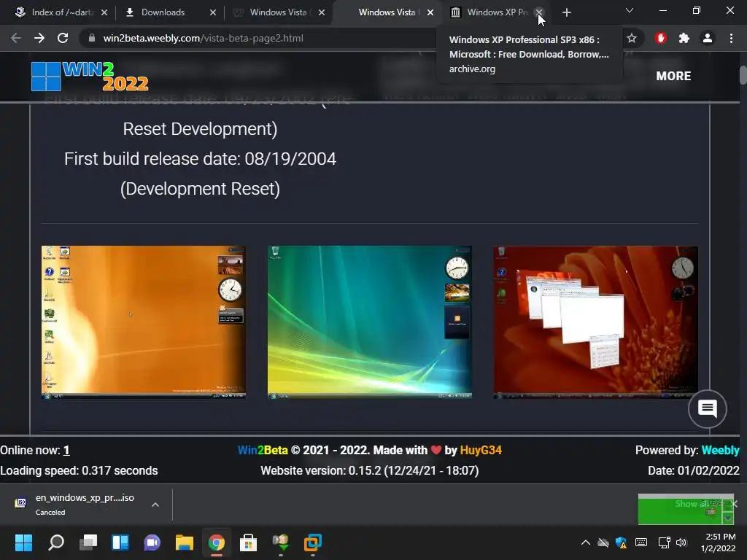Close the Windows XP Pro tab
The height and width of the screenshot is (560, 747).
539,12
